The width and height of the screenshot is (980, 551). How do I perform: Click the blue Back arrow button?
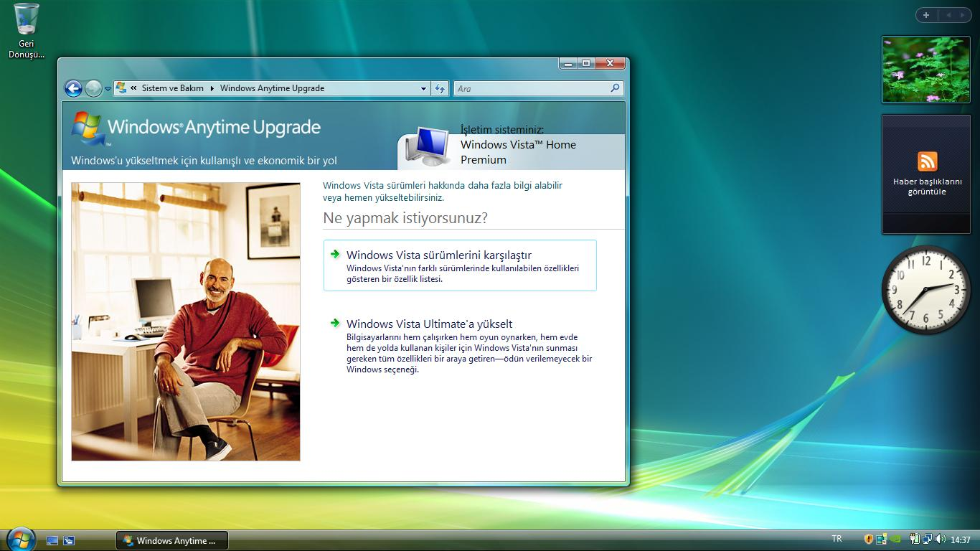tap(73, 88)
